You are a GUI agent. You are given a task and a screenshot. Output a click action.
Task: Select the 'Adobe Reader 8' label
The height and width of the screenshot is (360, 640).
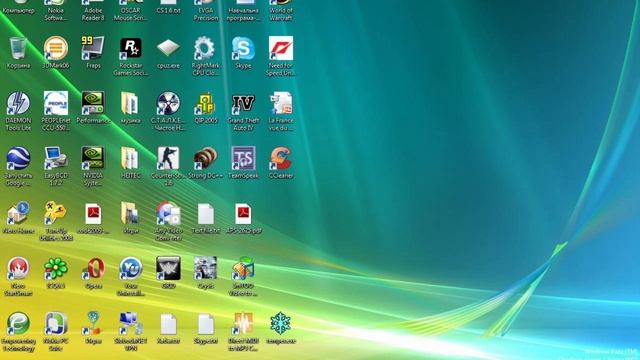point(93,14)
